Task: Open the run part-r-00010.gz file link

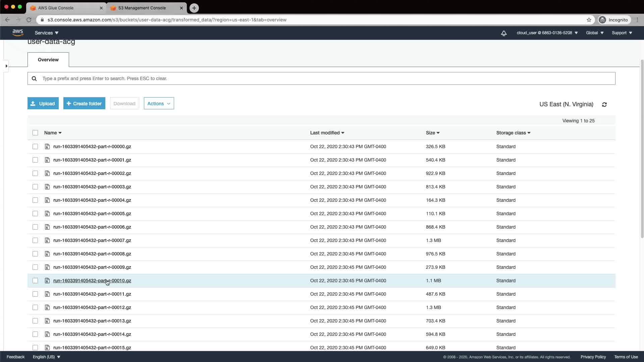Action: (x=92, y=281)
